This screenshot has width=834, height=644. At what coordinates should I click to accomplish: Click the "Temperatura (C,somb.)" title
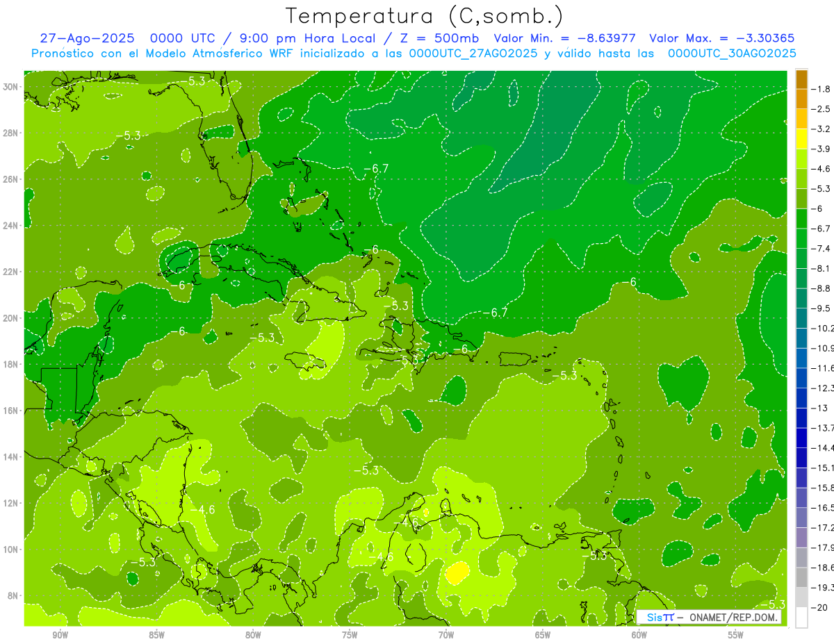pyautogui.click(x=425, y=15)
